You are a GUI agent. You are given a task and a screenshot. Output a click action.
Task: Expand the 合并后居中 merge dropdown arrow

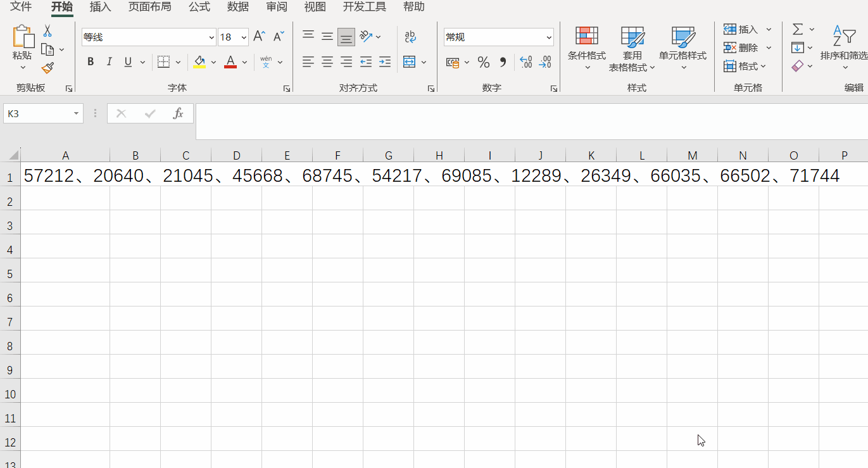click(x=423, y=62)
